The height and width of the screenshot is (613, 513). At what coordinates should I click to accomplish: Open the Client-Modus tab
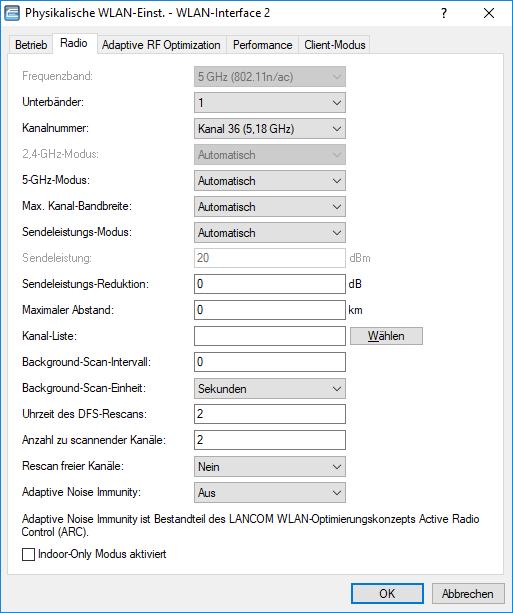click(335, 45)
